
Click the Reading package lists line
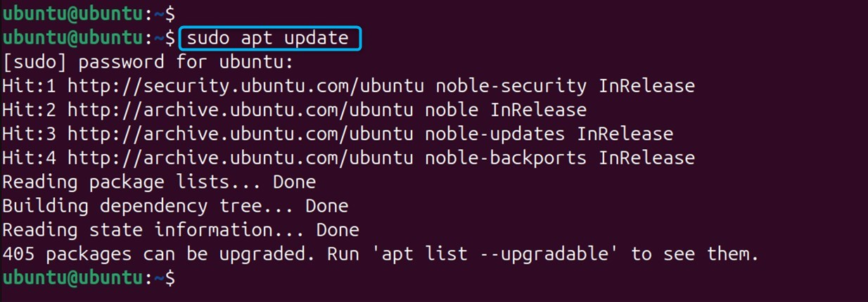[x=159, y=182]
